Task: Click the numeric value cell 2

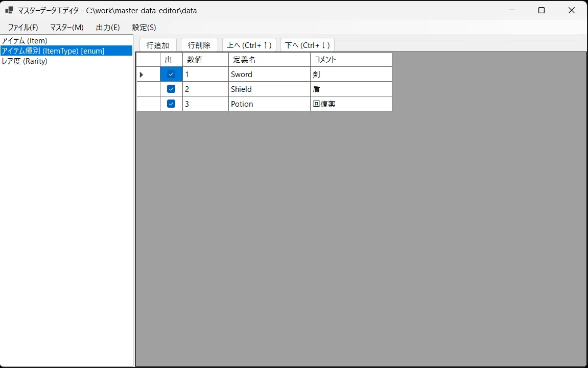Action: point(205,89)
